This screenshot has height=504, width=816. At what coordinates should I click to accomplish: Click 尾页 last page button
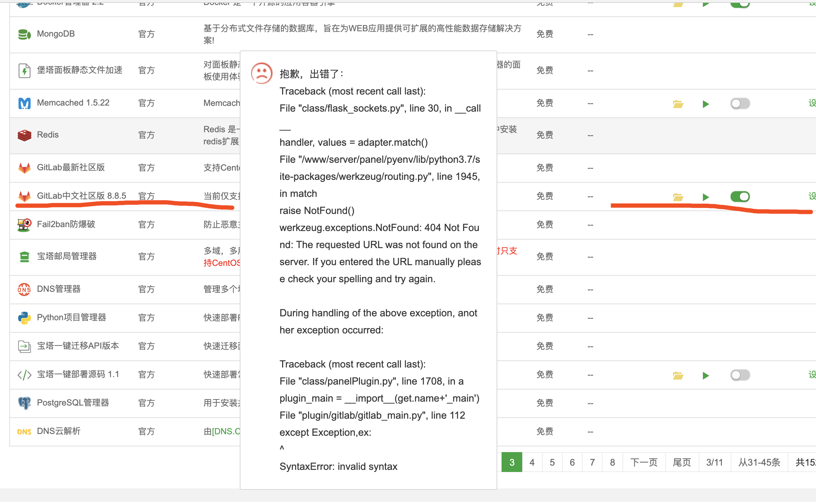click(x=682, y=462)
